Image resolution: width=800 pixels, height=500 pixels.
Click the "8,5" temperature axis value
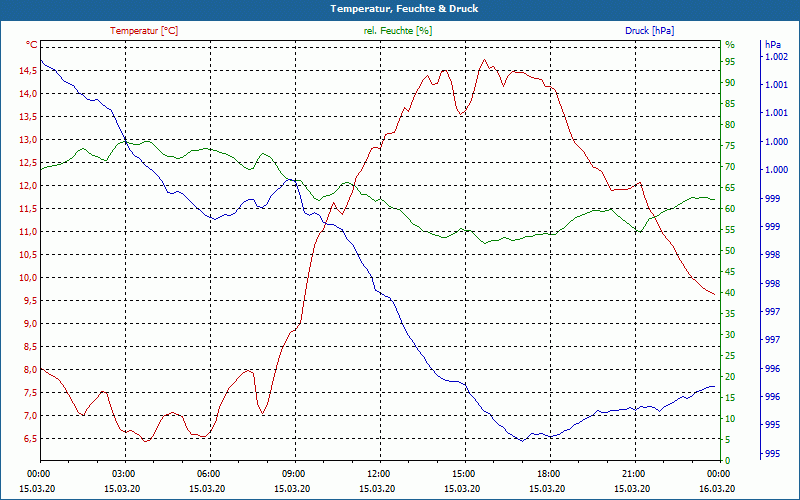(30, 346)
